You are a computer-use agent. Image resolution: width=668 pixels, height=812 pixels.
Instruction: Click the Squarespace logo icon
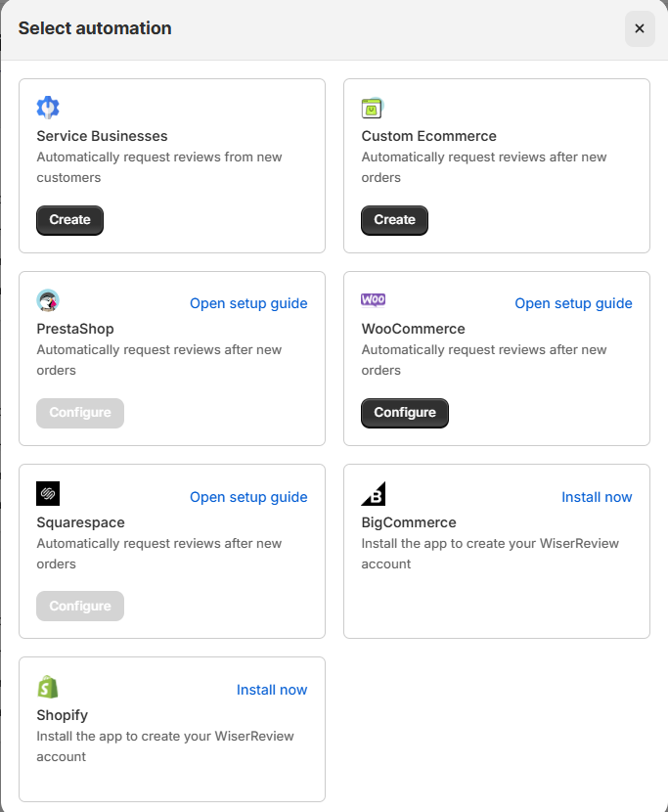pos(48,493)
